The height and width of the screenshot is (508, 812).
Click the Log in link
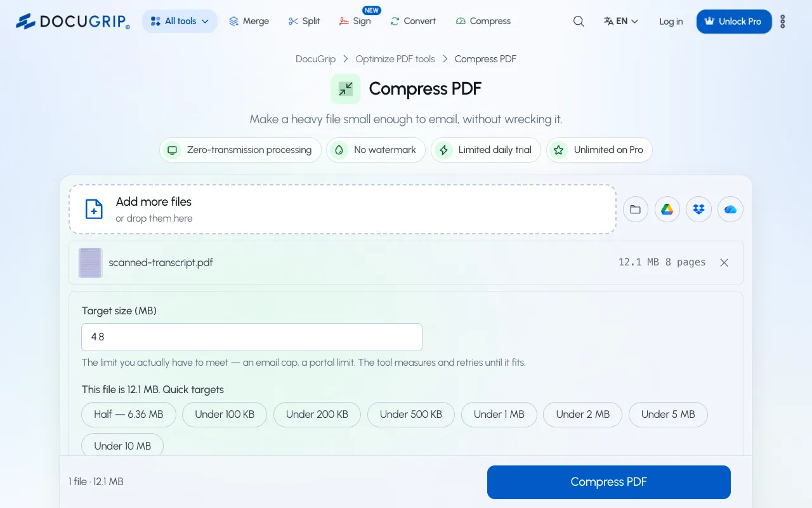point(671,22)
